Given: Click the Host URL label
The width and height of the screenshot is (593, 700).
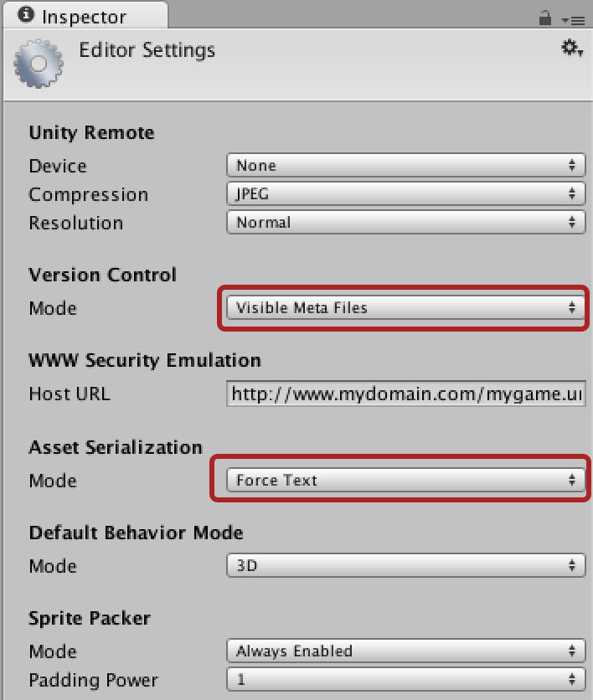Looking at the screenshot, I should pos(70,394).
